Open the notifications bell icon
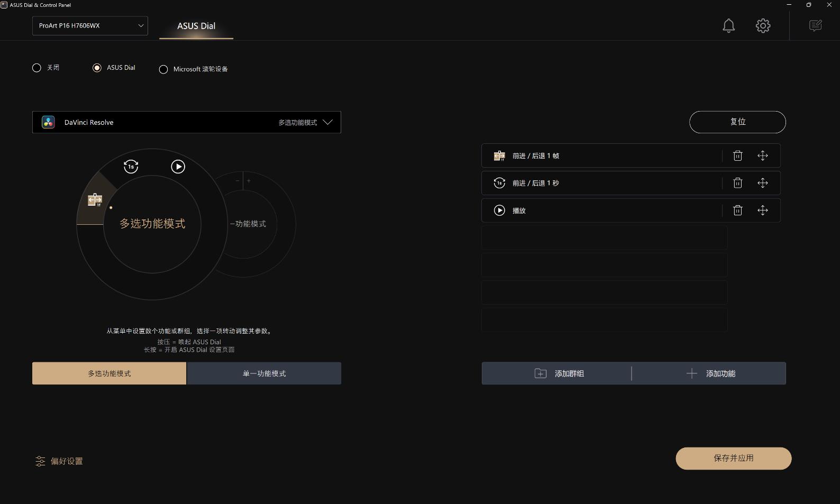 (728, 25)
